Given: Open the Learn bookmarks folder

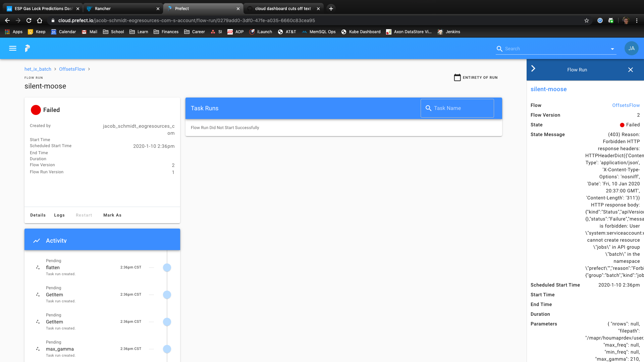Looking at the screenshot, I should click(139, 32).
